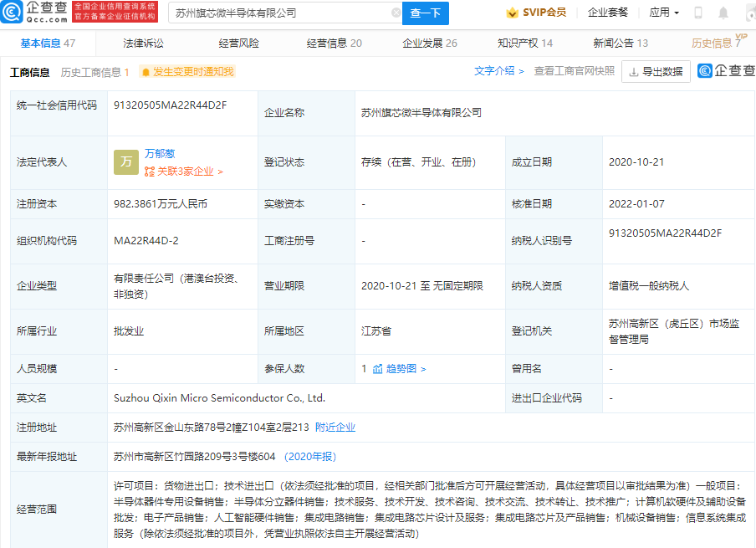756x548 pixels.
Task: Open the 企业套餐 link
Action: pyautogui.click(x=607, y=13)
